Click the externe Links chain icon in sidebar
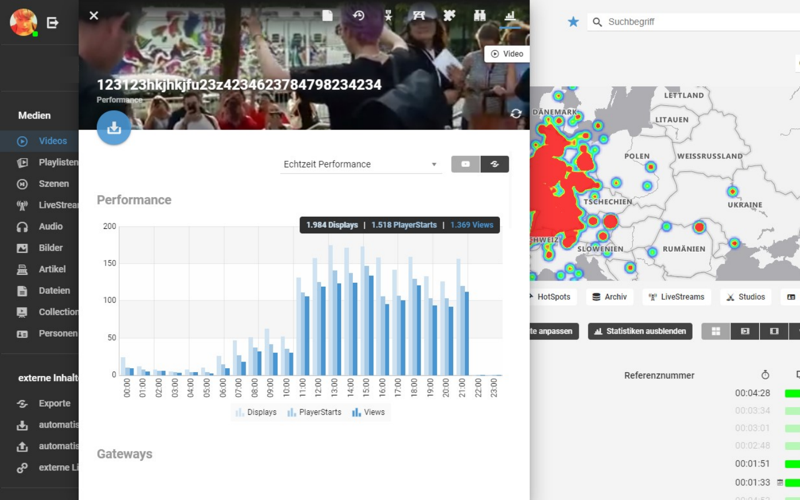800x500 pixels. [22, 468]
